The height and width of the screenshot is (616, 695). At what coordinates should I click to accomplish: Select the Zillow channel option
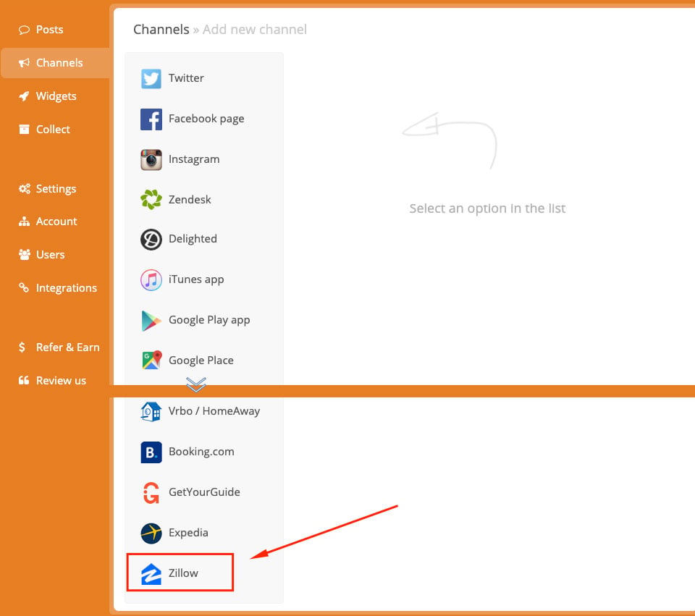click(180, 572)
